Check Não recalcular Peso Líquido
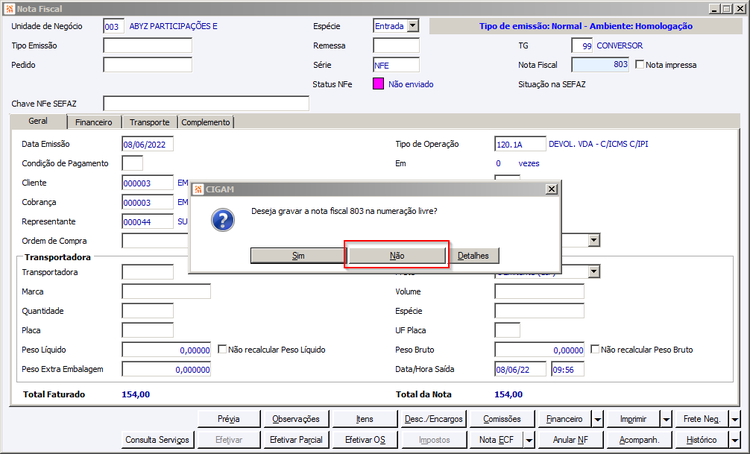This screenshot has width=750, height=454. point(222,349)
